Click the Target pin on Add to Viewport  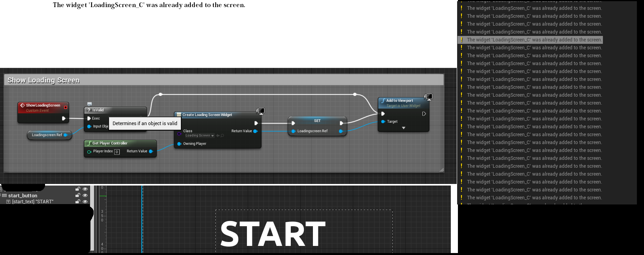[x=383, y=122]
